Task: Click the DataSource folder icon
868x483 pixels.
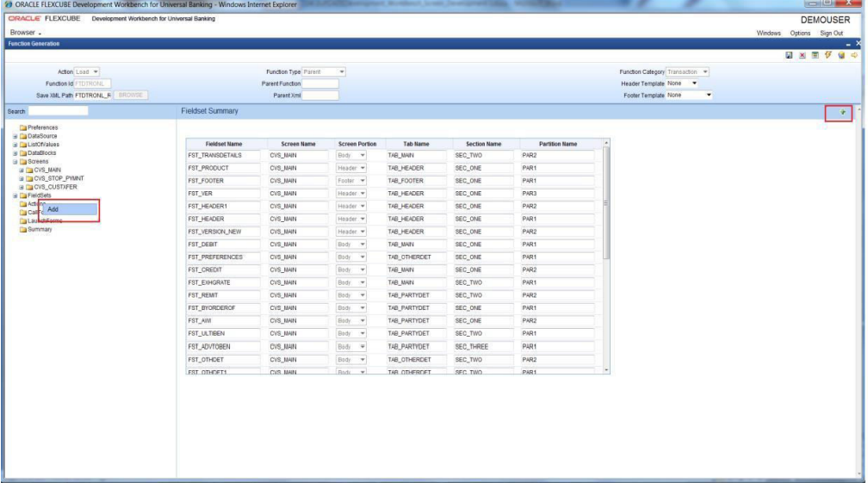Action: point(23,136)
